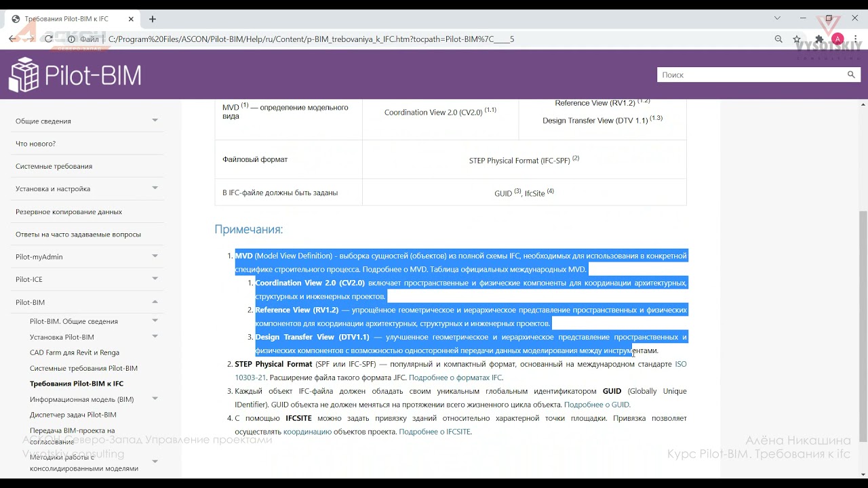Expand the 'Общие сведения' sidebar section

click(155, 121)
